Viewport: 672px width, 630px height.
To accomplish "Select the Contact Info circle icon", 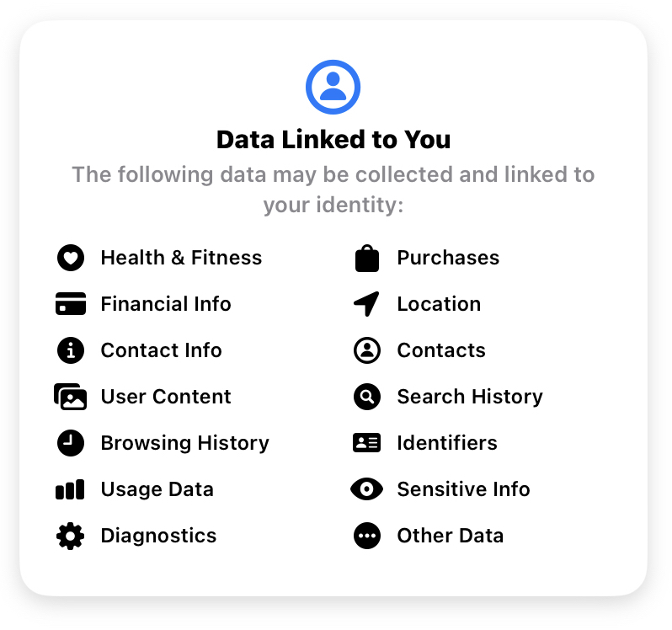I will click(x=71, y=350).
